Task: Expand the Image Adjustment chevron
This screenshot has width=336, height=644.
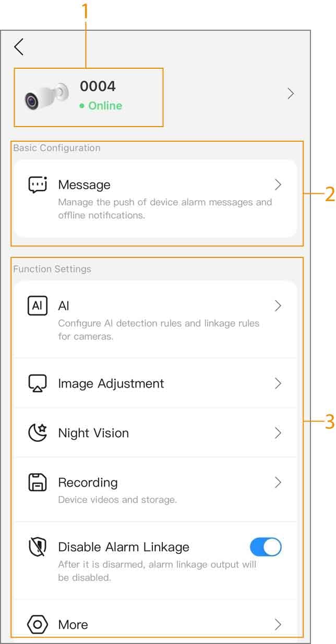Action: pos(278,383)
